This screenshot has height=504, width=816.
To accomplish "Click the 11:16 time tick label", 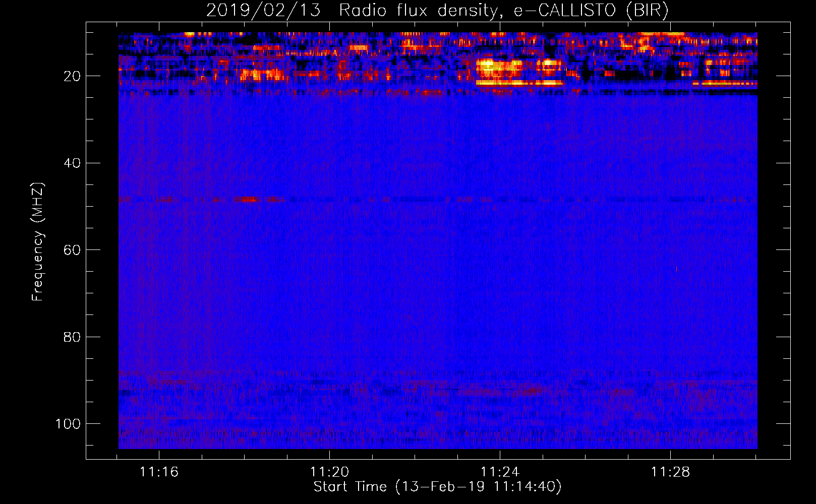I will click(x=159, y=472).
